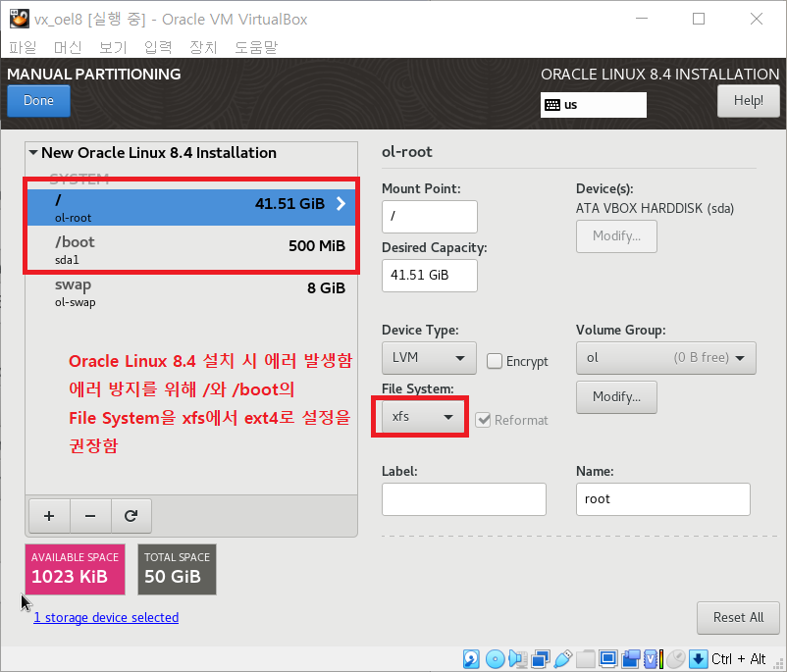Click the network adapters status icon
The height and width of the screenshot is (672, 787).
541,658
